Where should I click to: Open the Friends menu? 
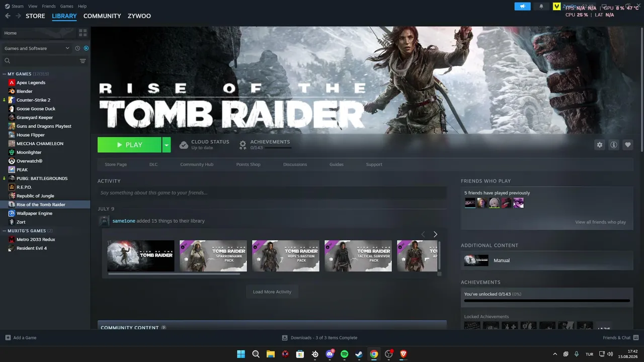[49, 6]
